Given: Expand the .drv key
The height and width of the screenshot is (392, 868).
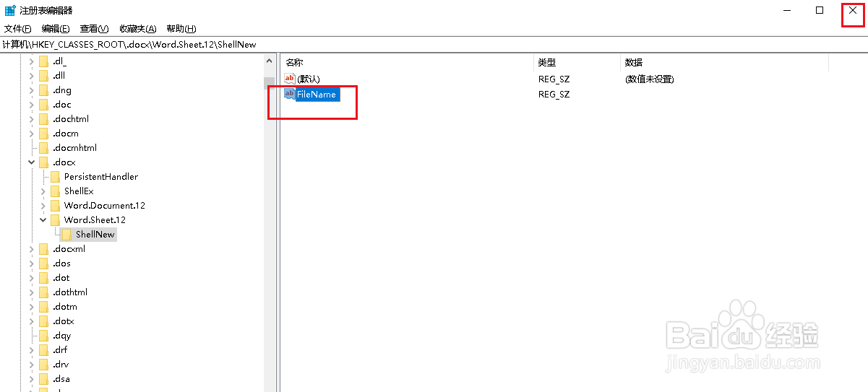Looking at the screenshot, I should tap(31, 365).
